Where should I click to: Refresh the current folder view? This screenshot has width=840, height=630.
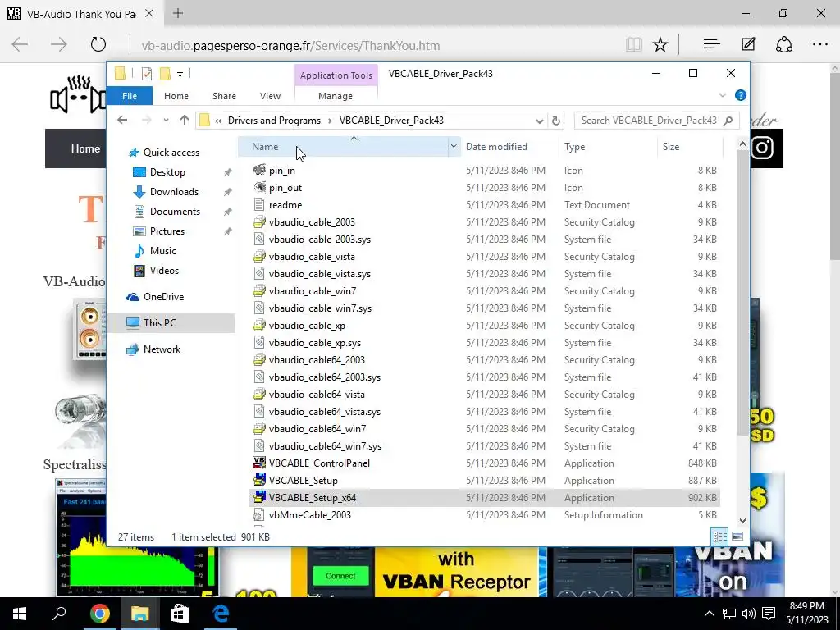click(556, 121)
